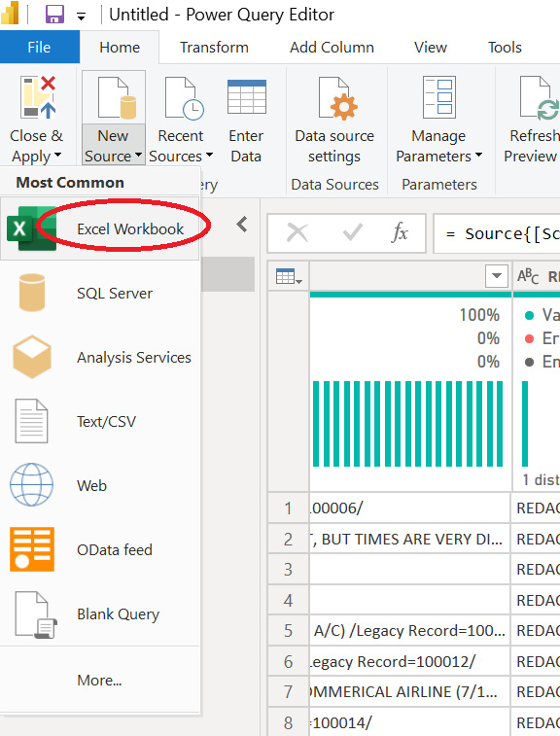Click the Text/CSV document icon
This screenshot has width=560, height=736.
pos(31,421)
